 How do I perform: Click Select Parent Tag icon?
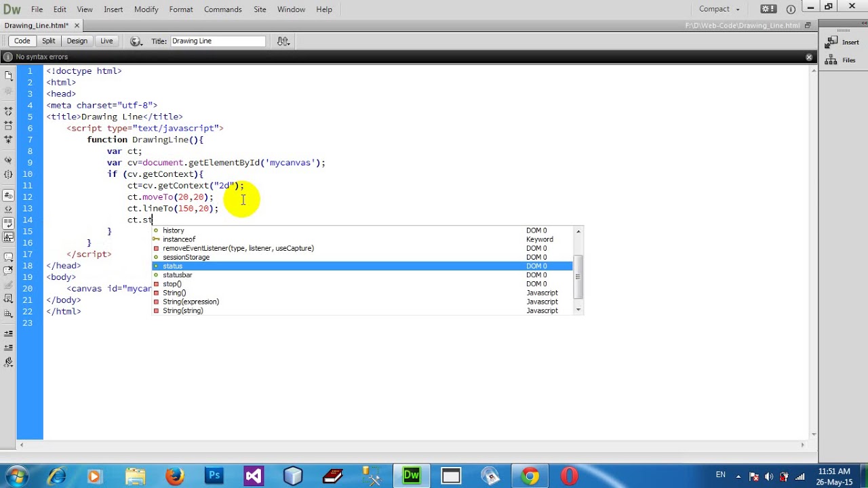coord(8,161)
